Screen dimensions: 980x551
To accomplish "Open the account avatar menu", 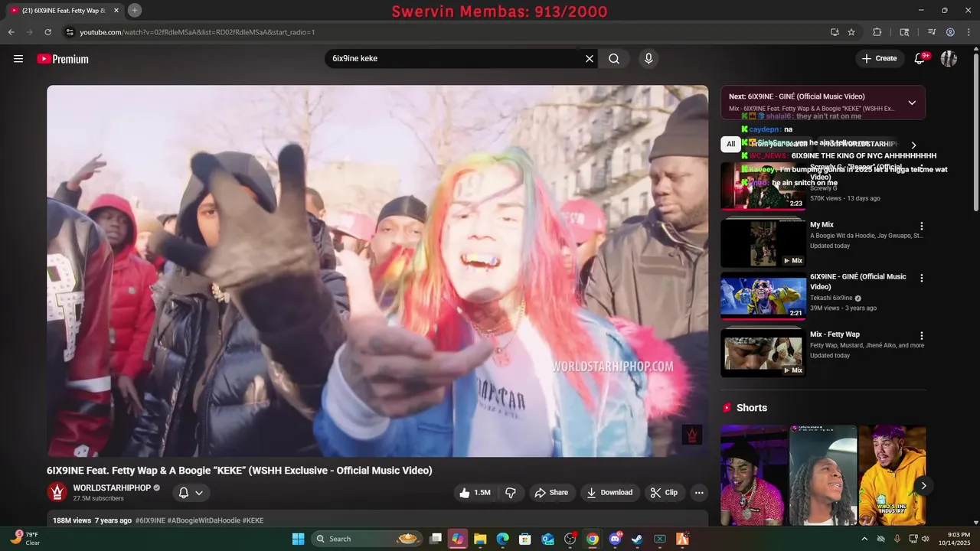I will coord(949,59).
